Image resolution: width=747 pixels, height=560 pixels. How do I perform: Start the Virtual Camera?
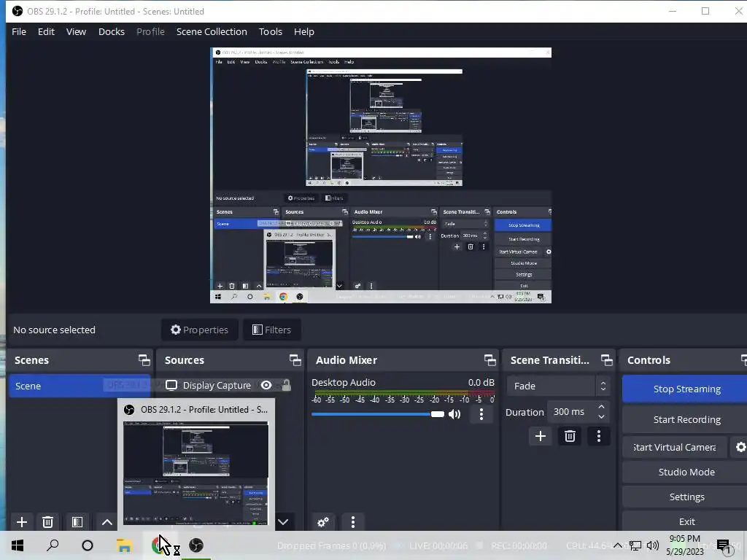(x=675, y=447)
